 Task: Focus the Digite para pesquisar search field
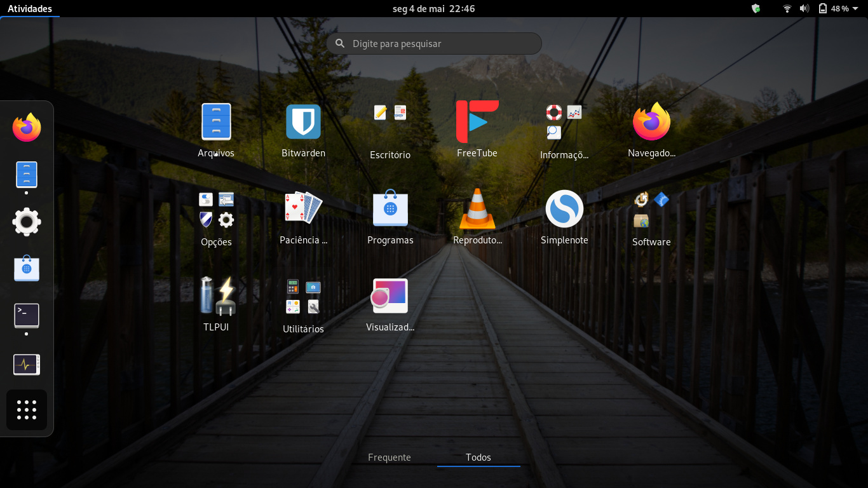click(x=434, y=43)
